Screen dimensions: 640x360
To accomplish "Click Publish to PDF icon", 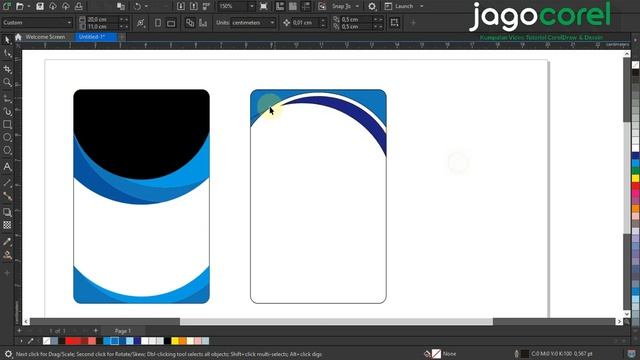I will pos(207,6).
